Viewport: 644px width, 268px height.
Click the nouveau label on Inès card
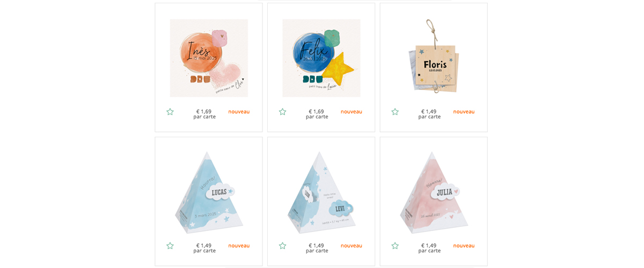point(239,111)
